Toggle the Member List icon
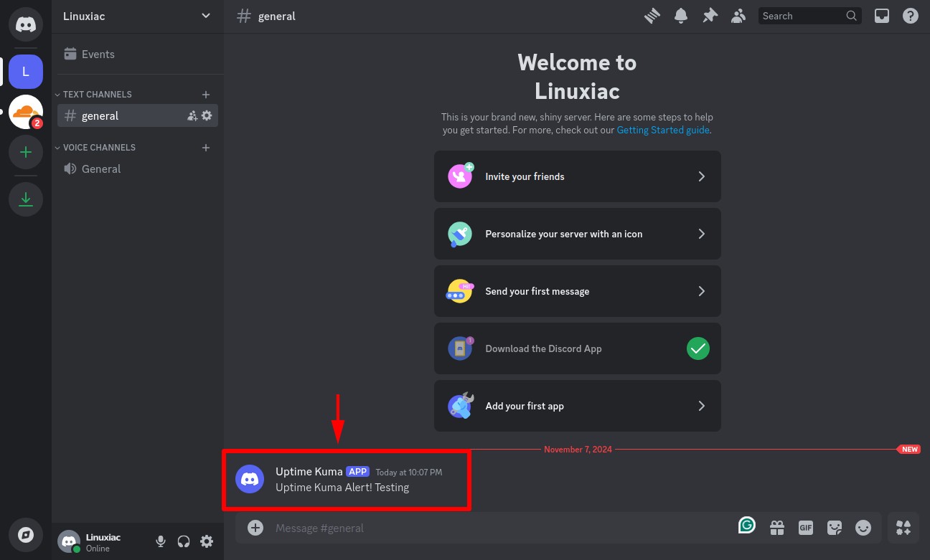The width and height of the screenshot is (930, 560). pyautogui.click(x=738, y=16)
